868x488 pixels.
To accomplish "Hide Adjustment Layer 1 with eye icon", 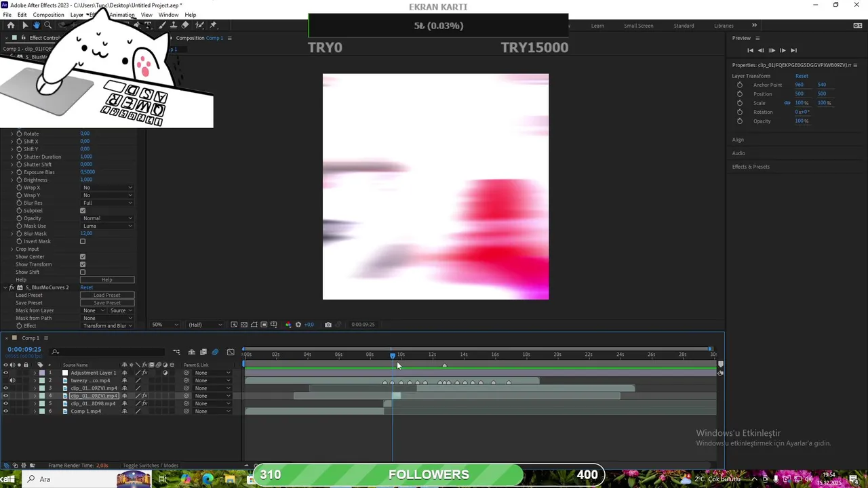I will (x=6, y=373).
